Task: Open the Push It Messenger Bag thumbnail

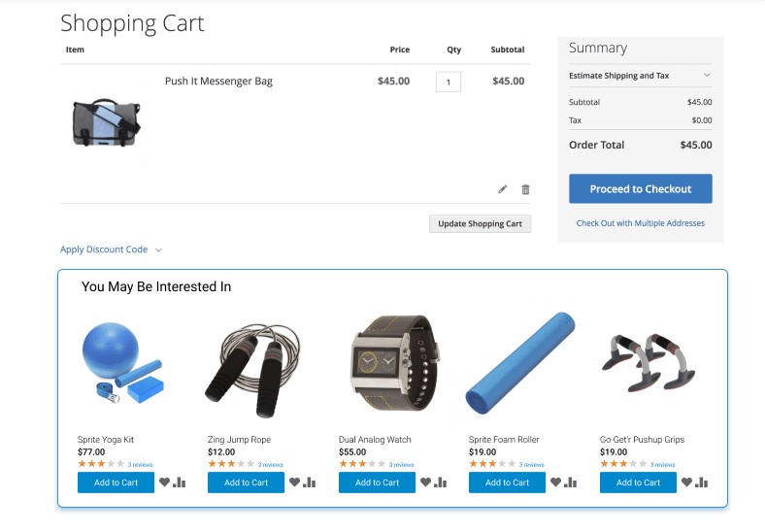Action: pos(106,123)
